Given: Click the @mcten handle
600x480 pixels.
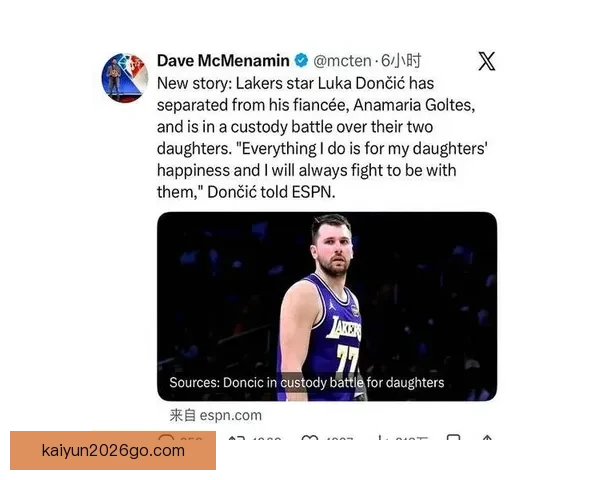Looking at the screenshot, I should [342, 60].
